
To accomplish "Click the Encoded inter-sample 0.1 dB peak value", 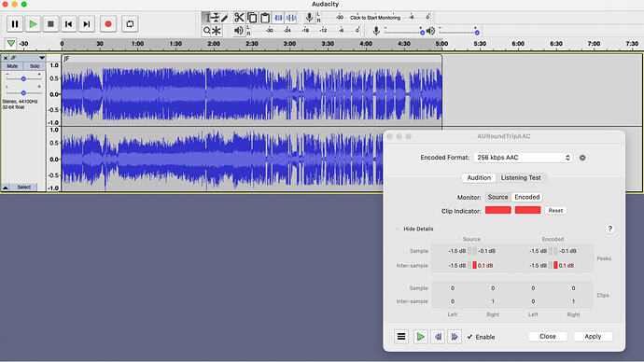I will (567, 266).
